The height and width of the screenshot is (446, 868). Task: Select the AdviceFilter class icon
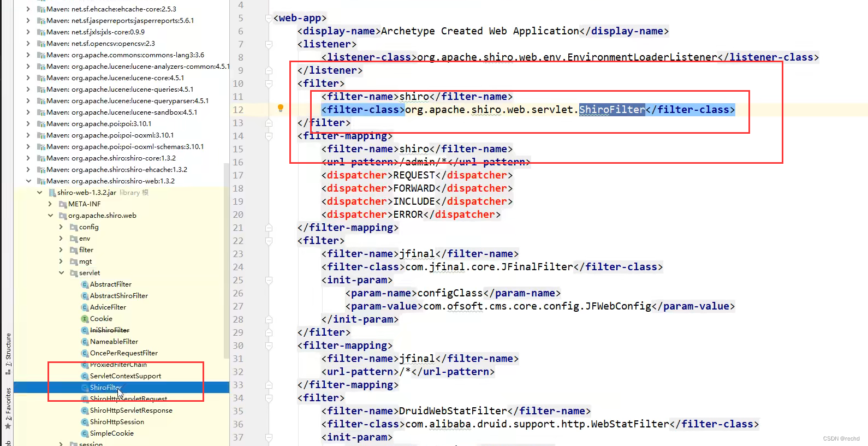click(x=85, y=307)
